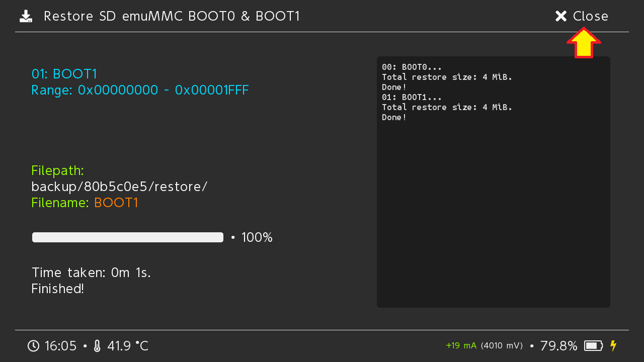Image resolution: width=644 pixels, height=362 pixels.
Task: Click the completed restore progress bar
Action: [128, 237]
